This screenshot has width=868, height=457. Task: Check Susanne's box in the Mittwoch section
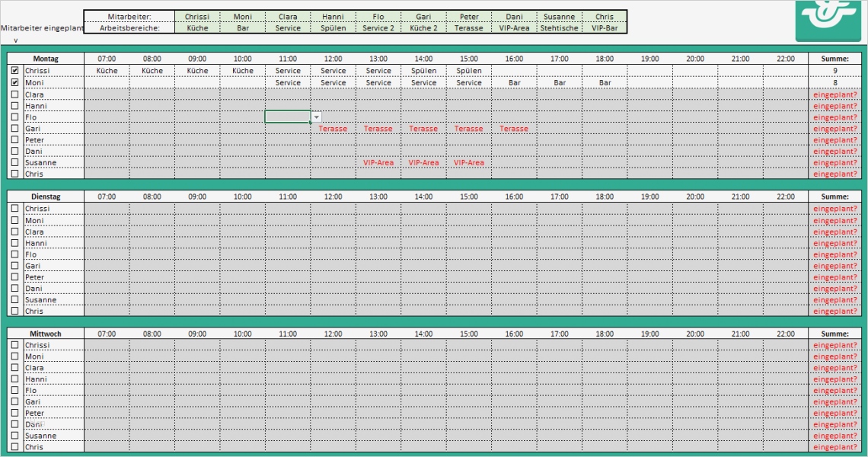(13, 435)
